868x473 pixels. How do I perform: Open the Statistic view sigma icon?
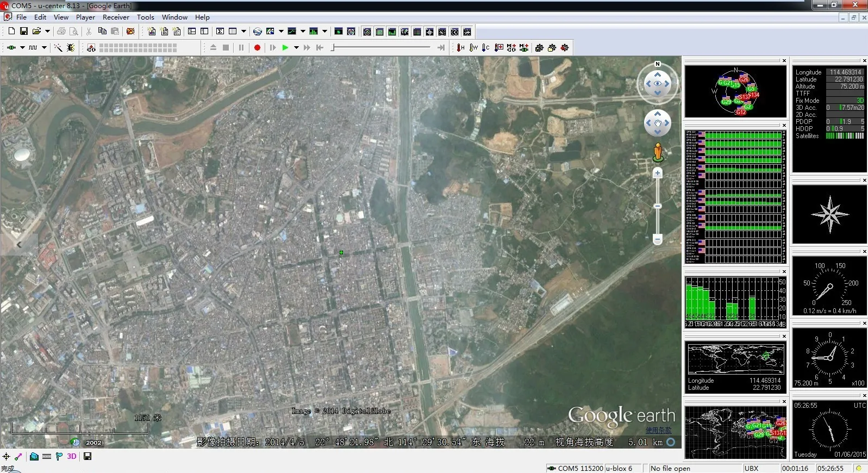tap(220, 32)
